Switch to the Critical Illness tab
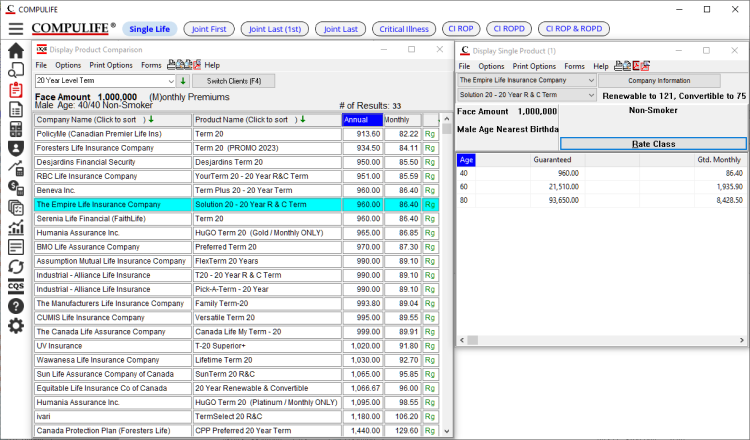 pyautogui.click(x=404, y=29)
